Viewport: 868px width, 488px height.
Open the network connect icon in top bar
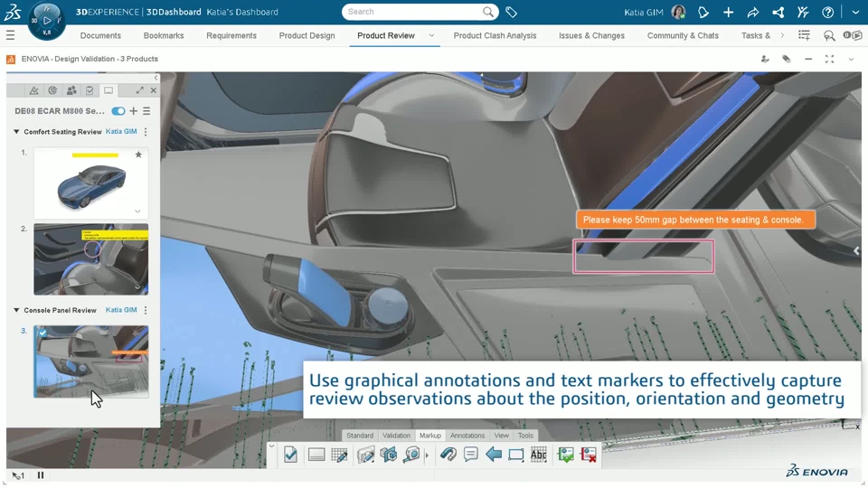[778, 12]
